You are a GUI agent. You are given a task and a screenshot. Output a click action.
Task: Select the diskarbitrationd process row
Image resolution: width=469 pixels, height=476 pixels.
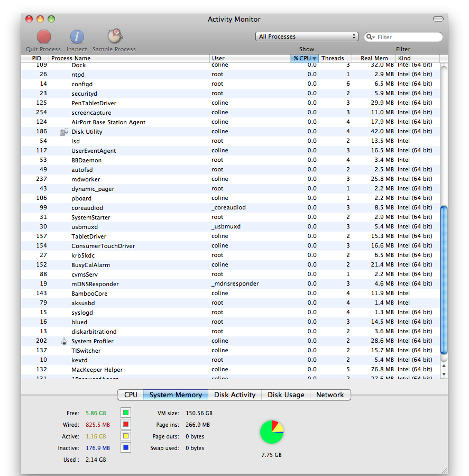pyautogui.click(x=231, y=332)
